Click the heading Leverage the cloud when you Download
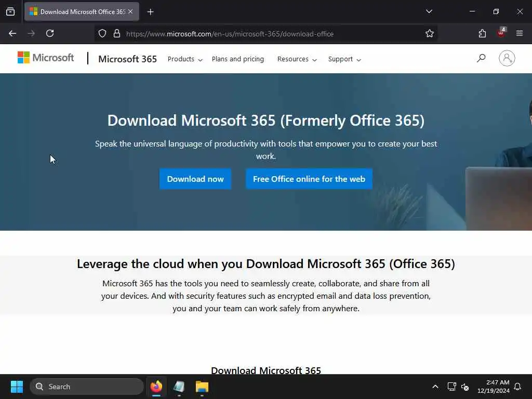 coord(266,263)
